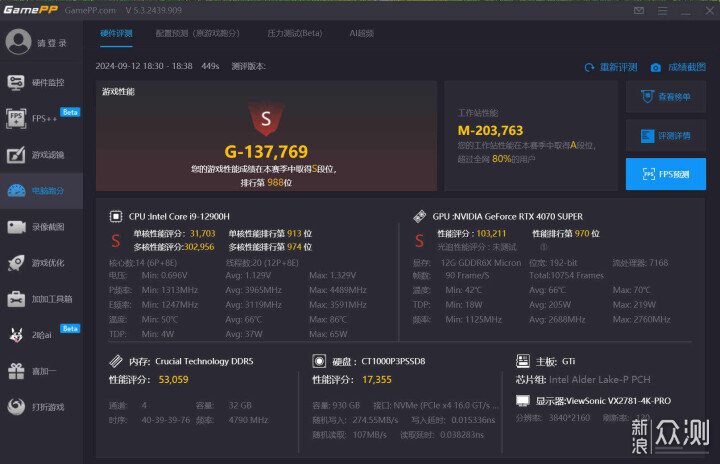Click the memory name Crucial Technology DDR5
The width and height of the screenshot is (720, 464).
(204, 361)
